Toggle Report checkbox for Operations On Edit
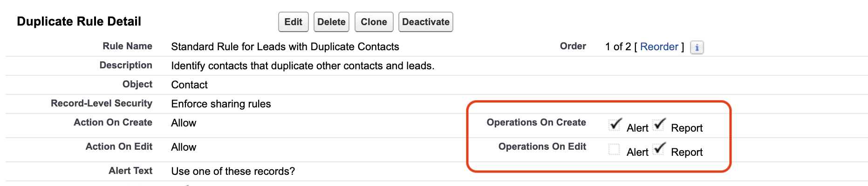Image resolution: width=868 pixels, height=186 pixels. (659, 149)
